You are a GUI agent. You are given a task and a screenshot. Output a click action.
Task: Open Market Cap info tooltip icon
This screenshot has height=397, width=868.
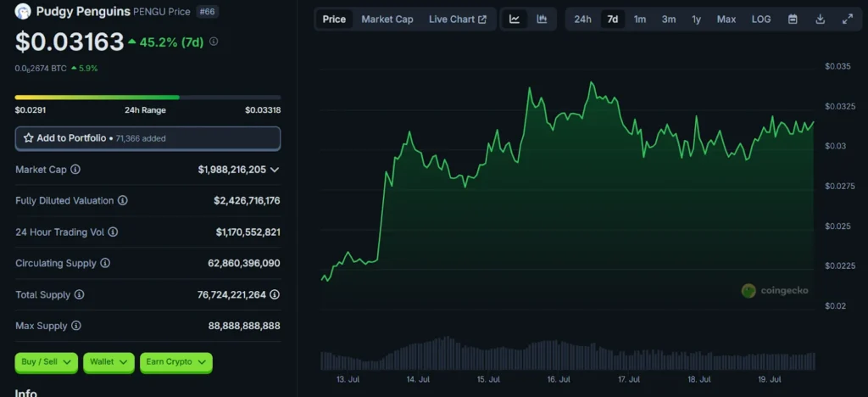click(x=75, y=170)
